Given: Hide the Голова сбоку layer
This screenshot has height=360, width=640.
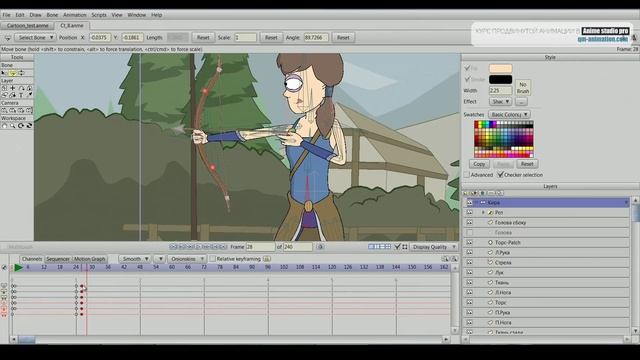Looking at the screenshot, I should point(469,222).
